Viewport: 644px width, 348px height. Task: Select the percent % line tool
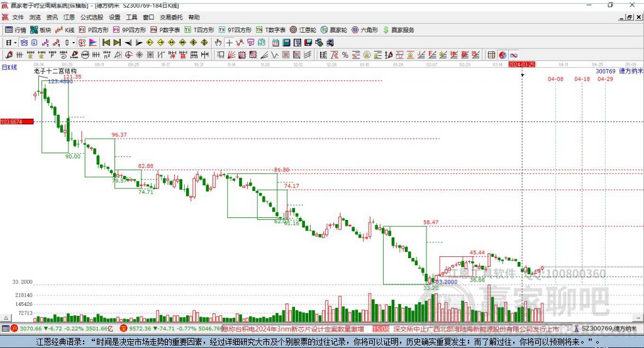(345, 55)
